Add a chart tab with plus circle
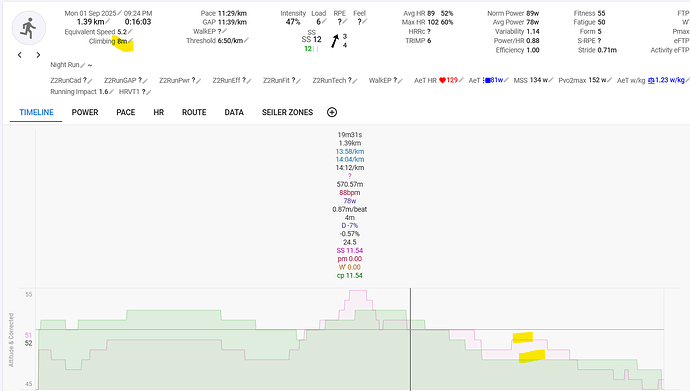 332,112
